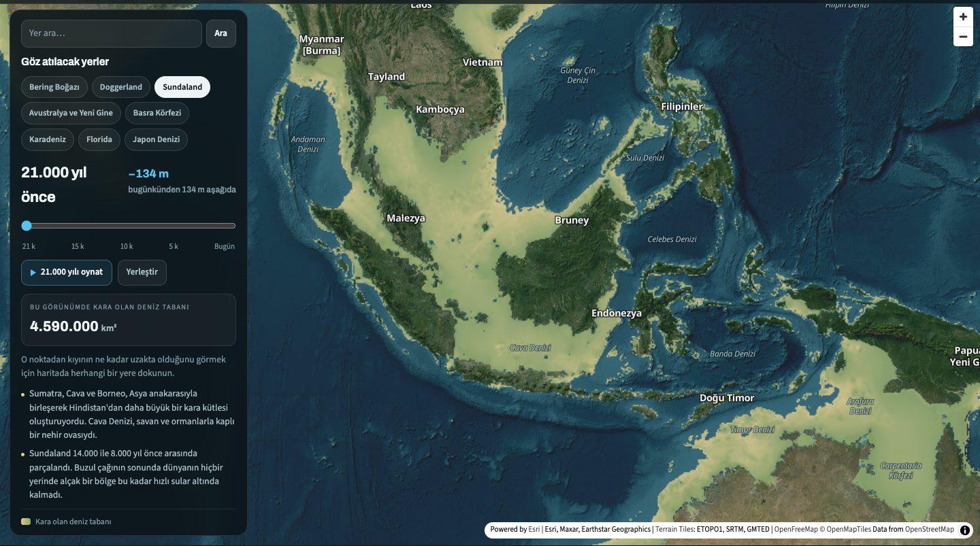This screenshot has height=546, width=980.
Task: Click the Yerleştir button
Action: pyautogui.click(x=142, y=272)
